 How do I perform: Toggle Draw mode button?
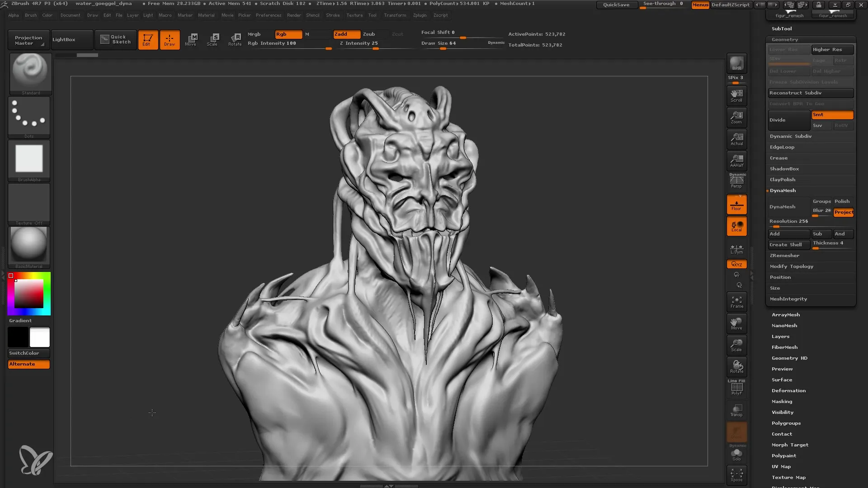[170, 39]
